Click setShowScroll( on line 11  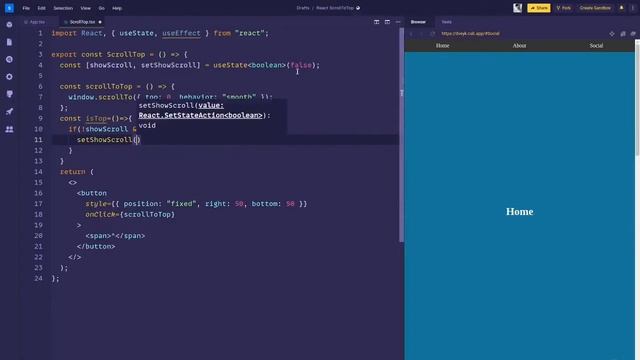tap(107, 140)
